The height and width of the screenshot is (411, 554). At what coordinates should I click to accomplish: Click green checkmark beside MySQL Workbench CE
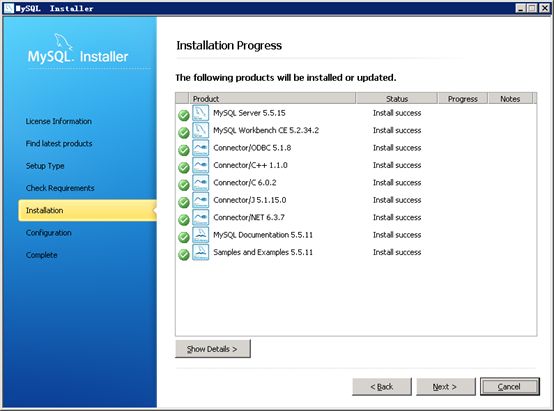pyautogui.click(x=184, y=133)
